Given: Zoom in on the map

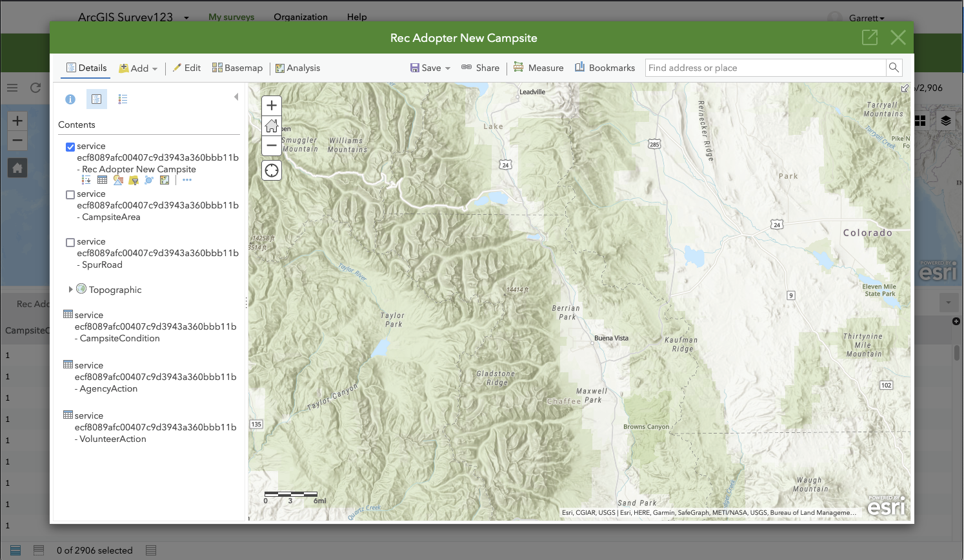Looking at the screenshot, I should click(x=272, y=106).
